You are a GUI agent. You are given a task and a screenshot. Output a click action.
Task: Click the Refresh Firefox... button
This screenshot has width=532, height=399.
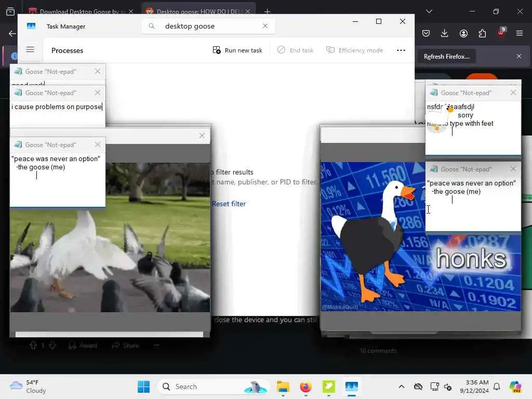[x=446, y=56]
